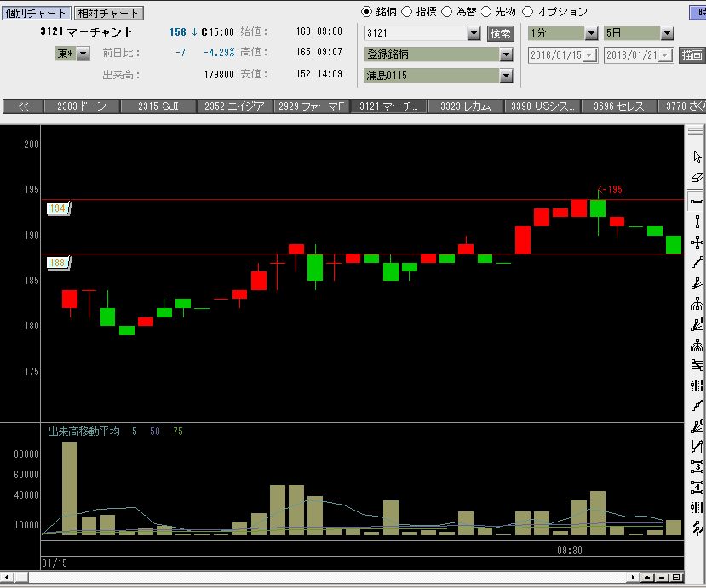The width and height of the screenshot is (706, 588).
Task: Select the fan lines tool with bar
Action: [697, 325]
